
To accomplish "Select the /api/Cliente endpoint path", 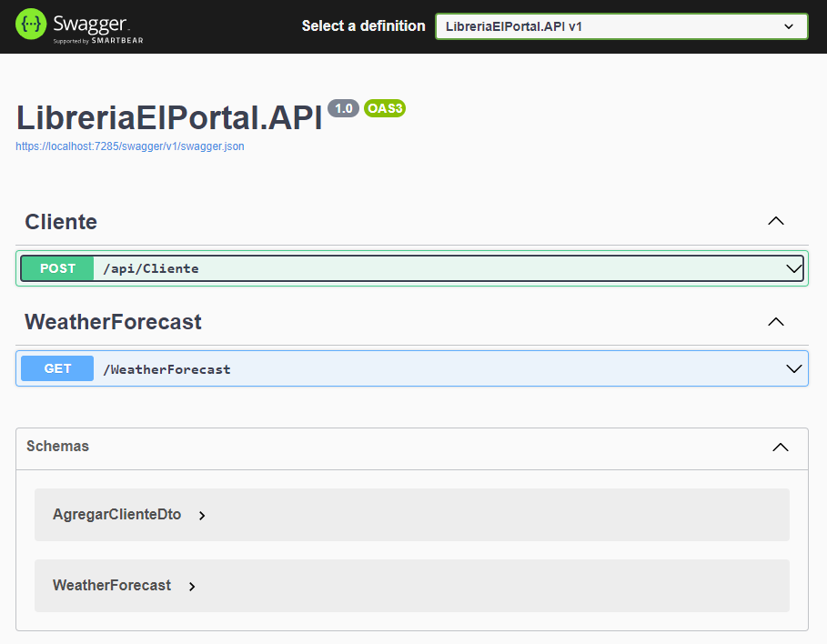I will (x=151, y=268).
